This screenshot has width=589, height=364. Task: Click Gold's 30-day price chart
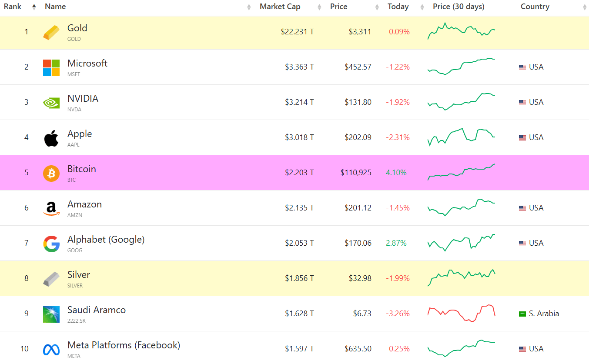462,31
